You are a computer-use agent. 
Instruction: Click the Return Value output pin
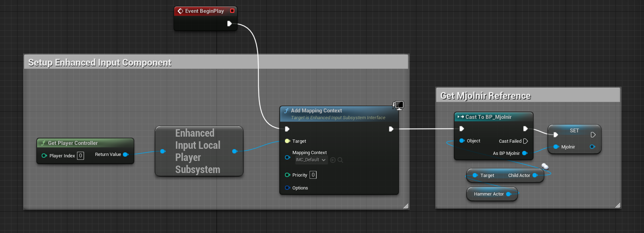coord(125,155)
